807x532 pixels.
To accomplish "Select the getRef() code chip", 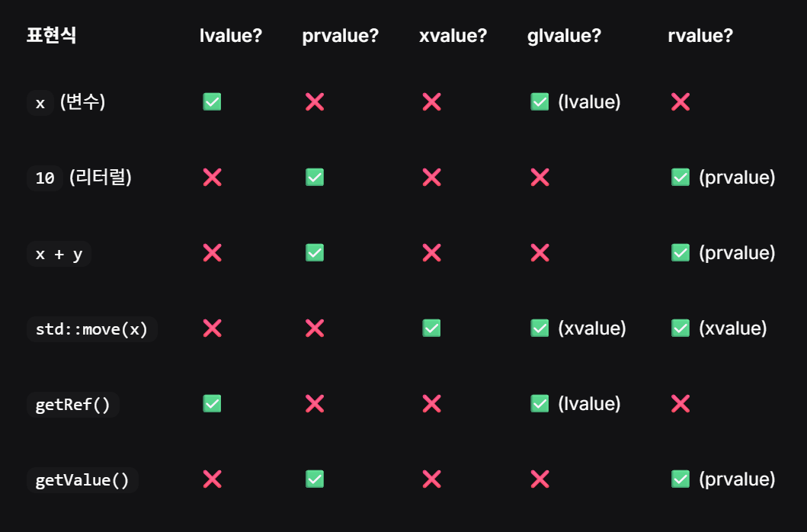I will click(72, 405).
